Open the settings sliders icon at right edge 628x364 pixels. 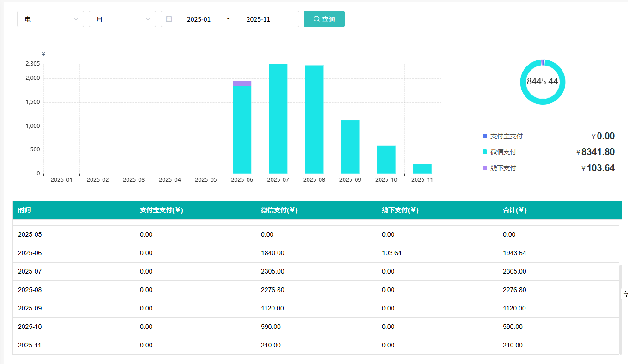pyautogui.click(x=625, y=293)
